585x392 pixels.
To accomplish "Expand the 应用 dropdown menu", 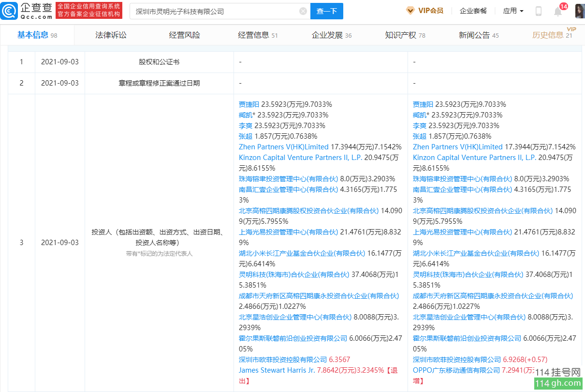I will 513,11.
